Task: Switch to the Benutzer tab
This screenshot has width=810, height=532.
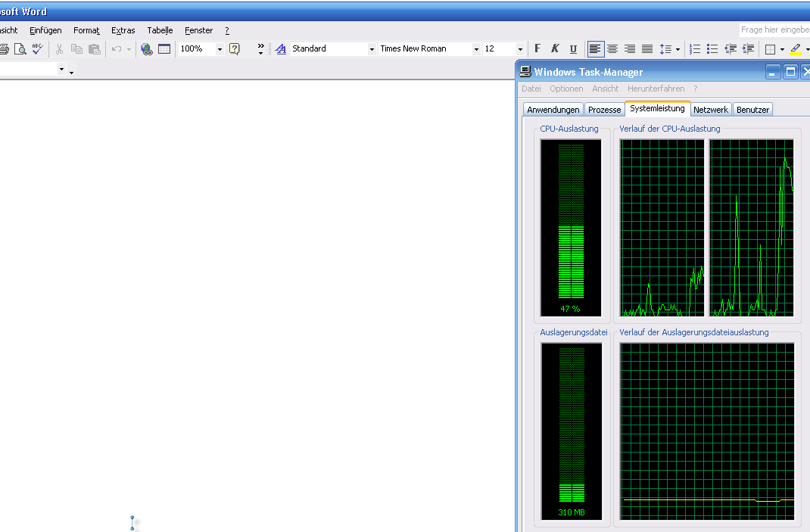Action: click(752, 110)
